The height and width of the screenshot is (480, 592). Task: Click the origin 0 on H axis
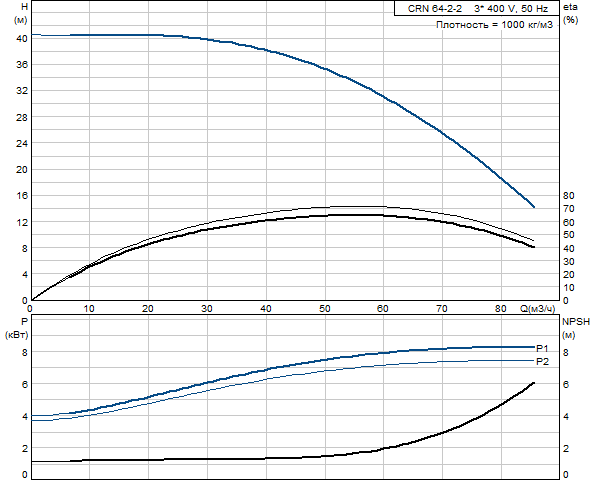tap(25, 301)
